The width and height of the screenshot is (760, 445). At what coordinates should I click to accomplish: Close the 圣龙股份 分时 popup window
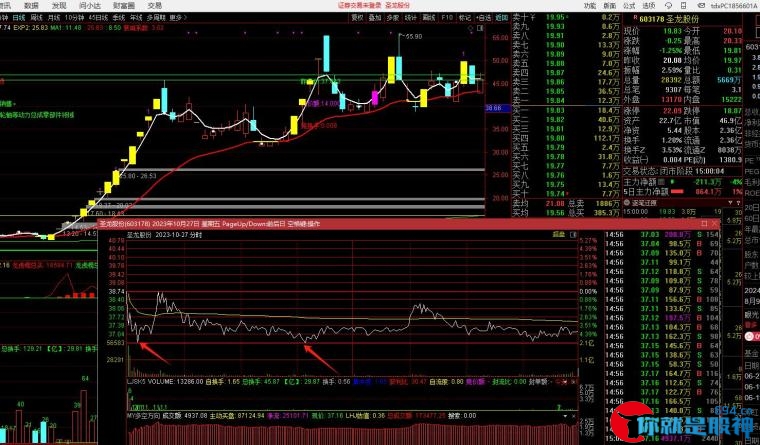[714, 223]
